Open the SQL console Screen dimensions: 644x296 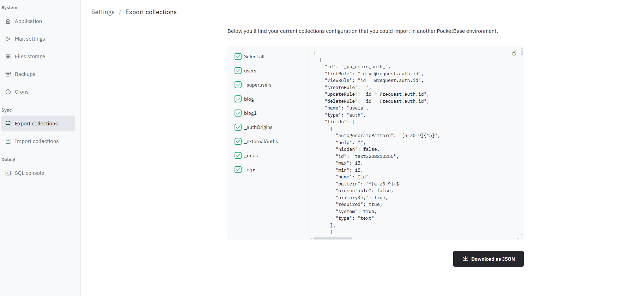click(38, 173)
